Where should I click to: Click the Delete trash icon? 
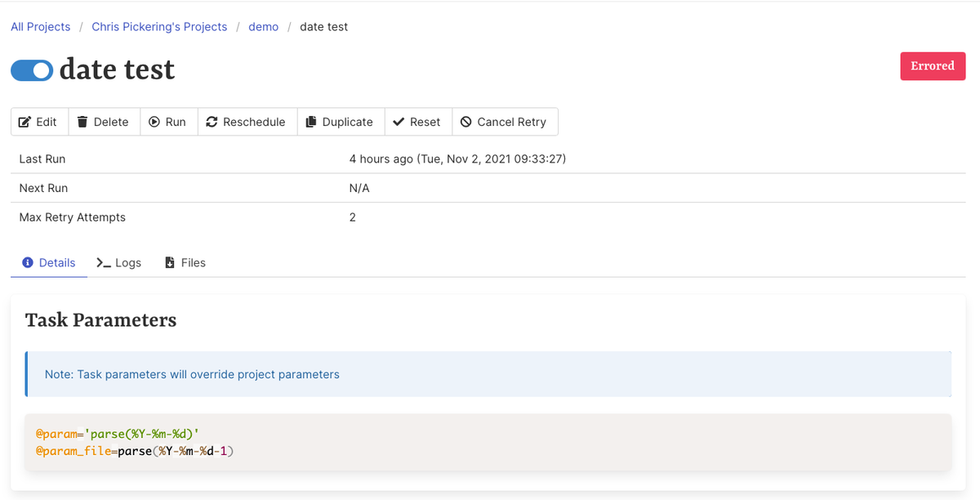point(86,121)
